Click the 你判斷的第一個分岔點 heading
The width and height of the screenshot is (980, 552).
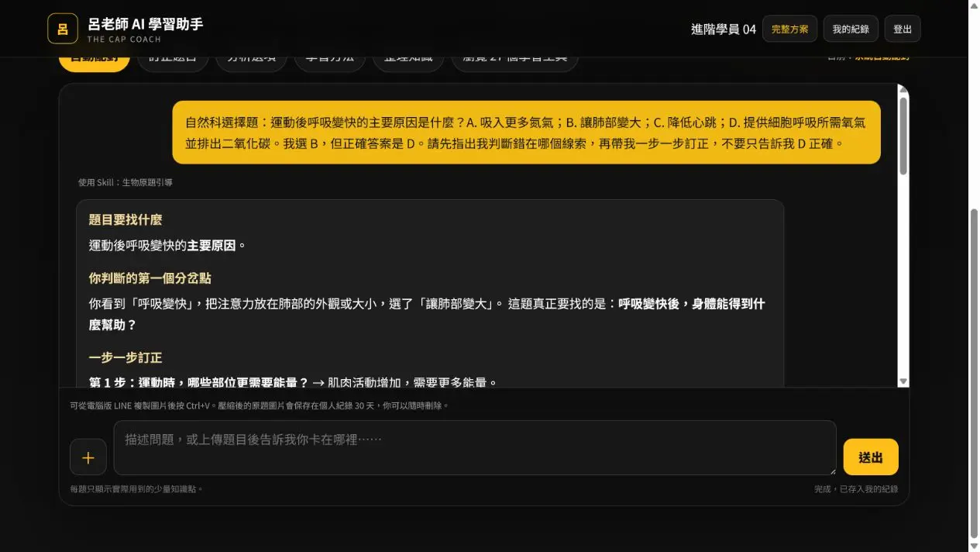150,278
